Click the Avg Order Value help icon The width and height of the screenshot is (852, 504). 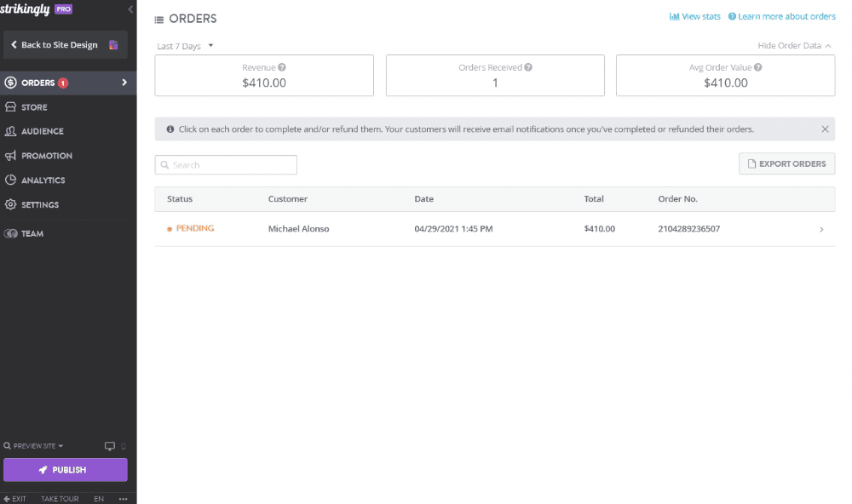click(x=758, y=67)
